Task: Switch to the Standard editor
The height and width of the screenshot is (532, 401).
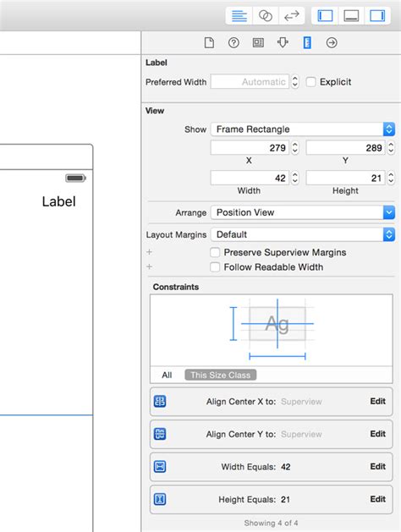Action: [239, 15]
